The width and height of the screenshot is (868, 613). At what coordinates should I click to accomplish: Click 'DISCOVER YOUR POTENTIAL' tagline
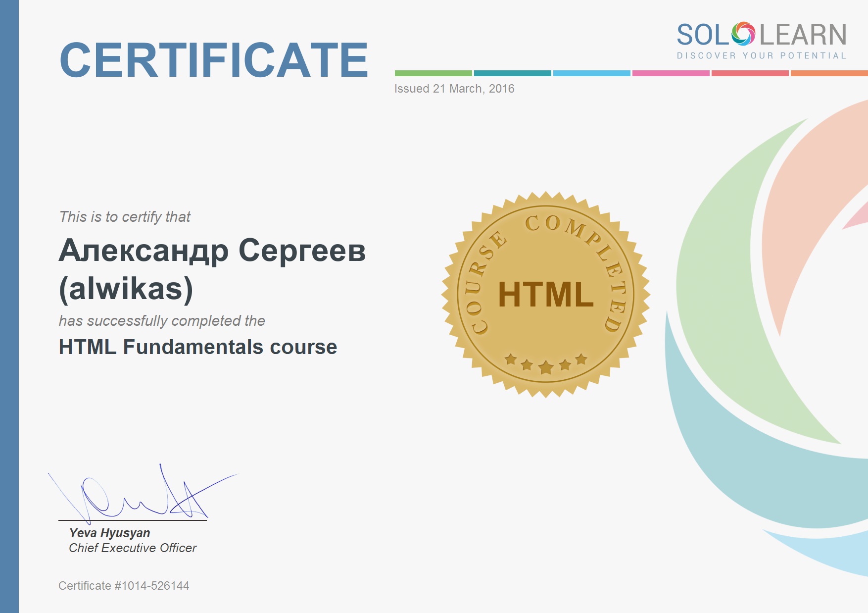click(x=762, y=55)
